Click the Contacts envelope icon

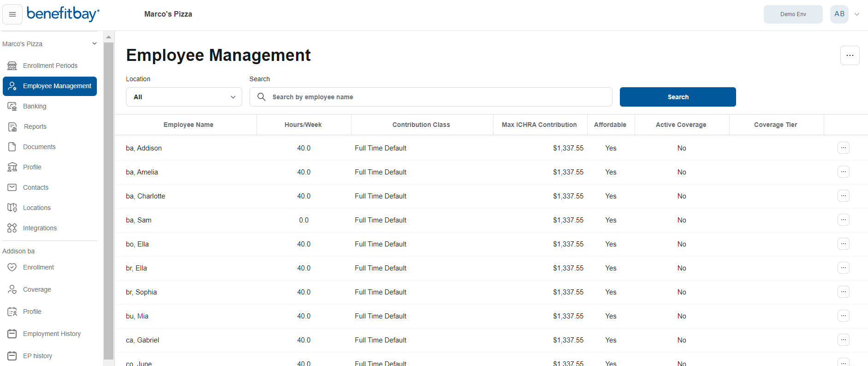coord(12,187)
